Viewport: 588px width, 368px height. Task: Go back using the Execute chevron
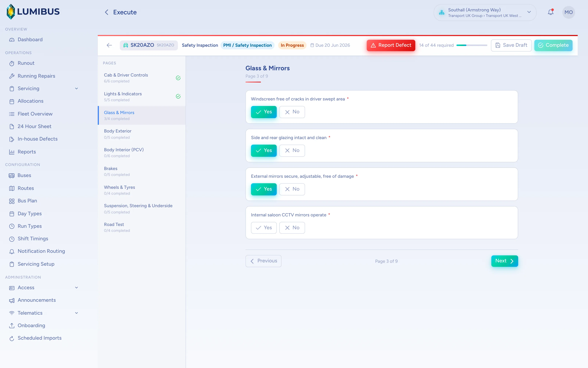pos(106,12)
